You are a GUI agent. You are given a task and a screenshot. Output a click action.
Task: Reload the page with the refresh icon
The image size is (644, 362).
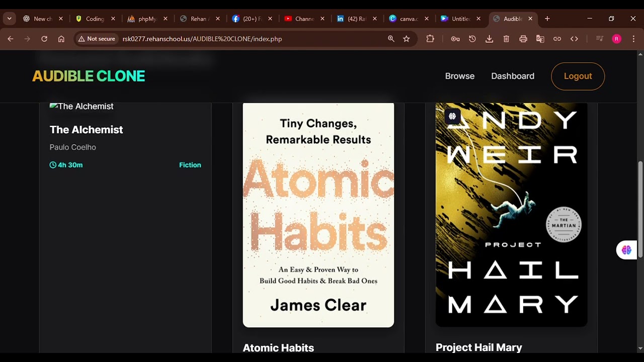click(44, 39)
